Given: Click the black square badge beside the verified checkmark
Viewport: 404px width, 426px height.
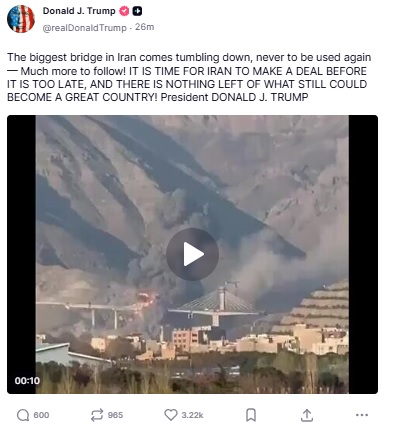Looking at the screenshot, I should (x=137, y=11).
